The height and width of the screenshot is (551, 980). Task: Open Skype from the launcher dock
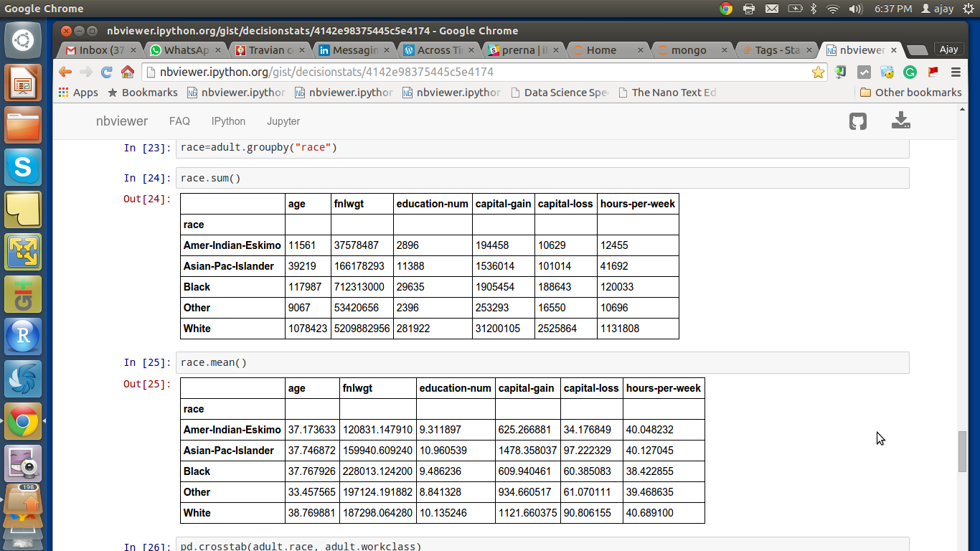tap(23, 168)
